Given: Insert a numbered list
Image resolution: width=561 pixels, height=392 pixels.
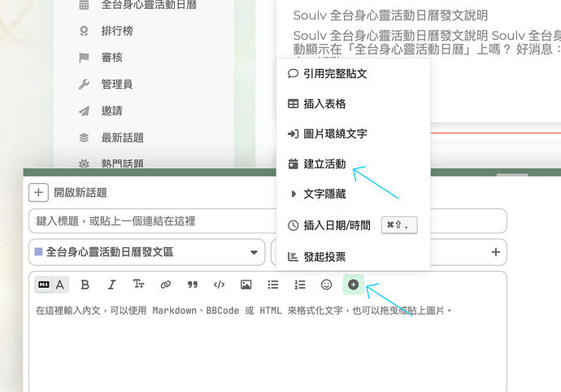Looking at the screenshot, I should [300, 285].
